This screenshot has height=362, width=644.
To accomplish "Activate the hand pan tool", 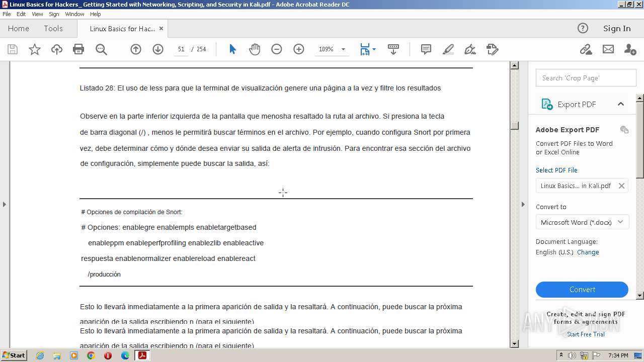I will (255, 49).
